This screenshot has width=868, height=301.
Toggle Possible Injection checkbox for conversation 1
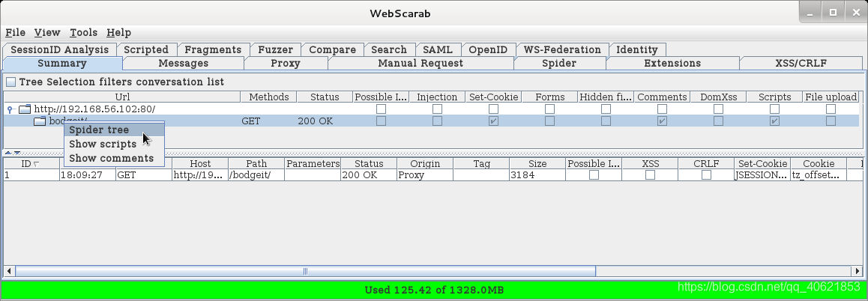tap(594, 175)
